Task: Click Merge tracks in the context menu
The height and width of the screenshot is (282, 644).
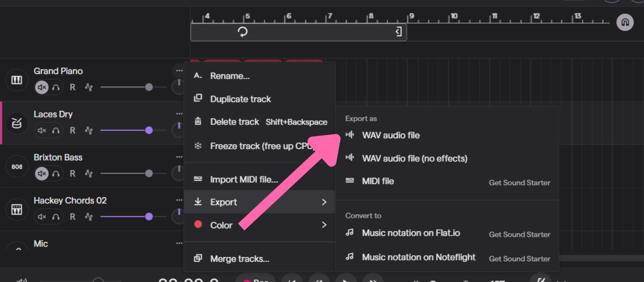Action: [x=239, y=258]
